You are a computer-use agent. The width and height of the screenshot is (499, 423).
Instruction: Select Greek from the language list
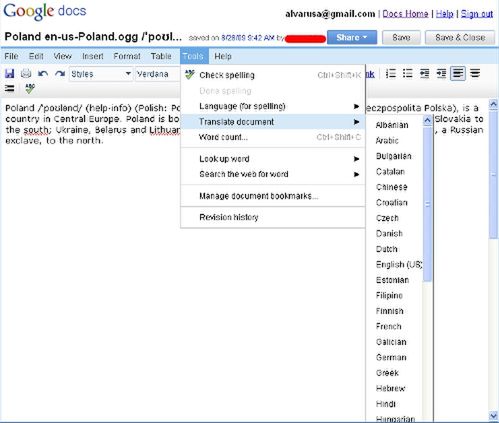coord(387,373)
